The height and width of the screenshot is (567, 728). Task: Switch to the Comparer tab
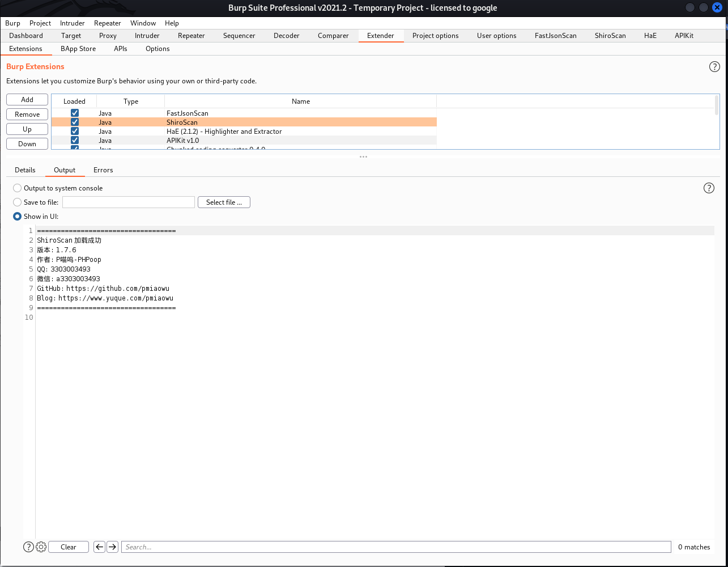[333, 35]
